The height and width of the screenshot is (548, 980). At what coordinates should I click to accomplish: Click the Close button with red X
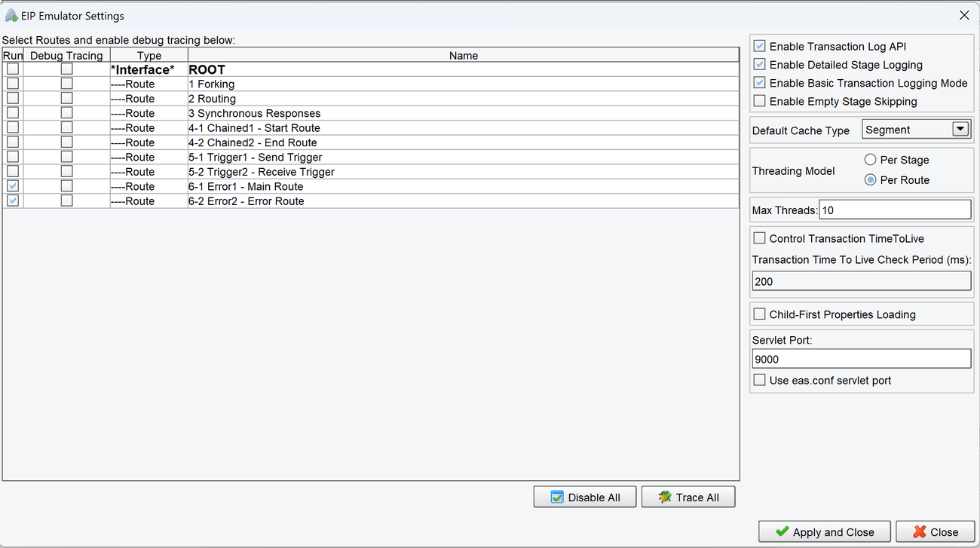coord(936,531)
